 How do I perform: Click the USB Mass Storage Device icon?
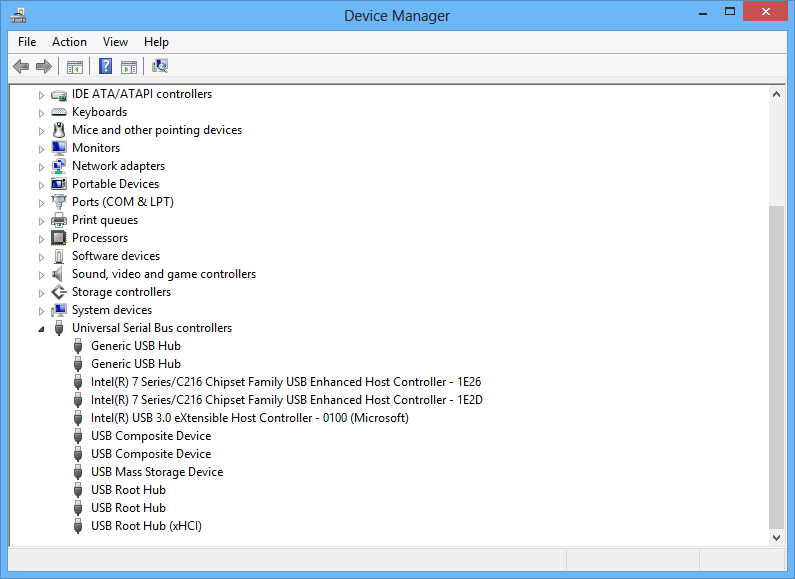(78, 472)
